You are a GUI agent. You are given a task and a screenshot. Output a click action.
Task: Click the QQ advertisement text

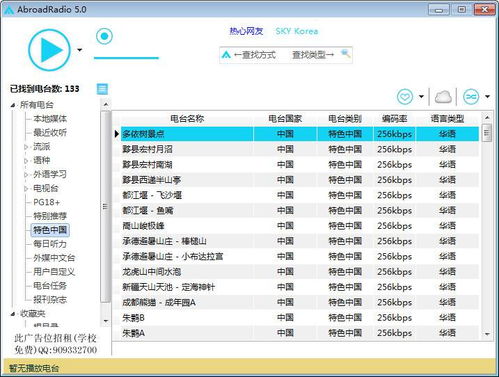click(x=56, y=344)
